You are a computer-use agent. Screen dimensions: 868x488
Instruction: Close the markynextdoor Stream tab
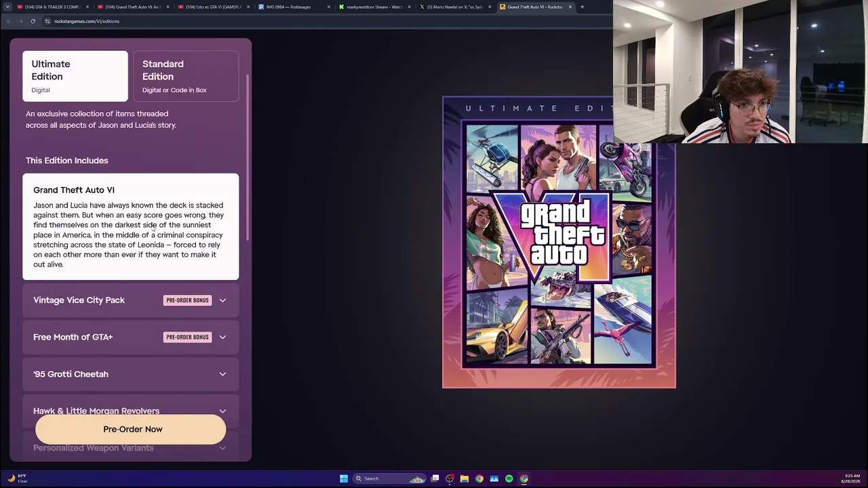(409, 7)
